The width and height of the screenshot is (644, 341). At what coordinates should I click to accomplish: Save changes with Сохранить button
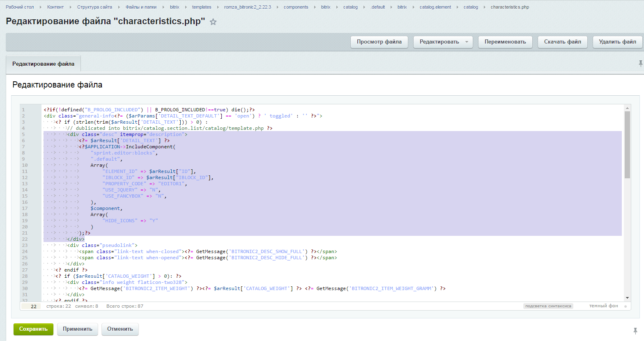[33, 329]
